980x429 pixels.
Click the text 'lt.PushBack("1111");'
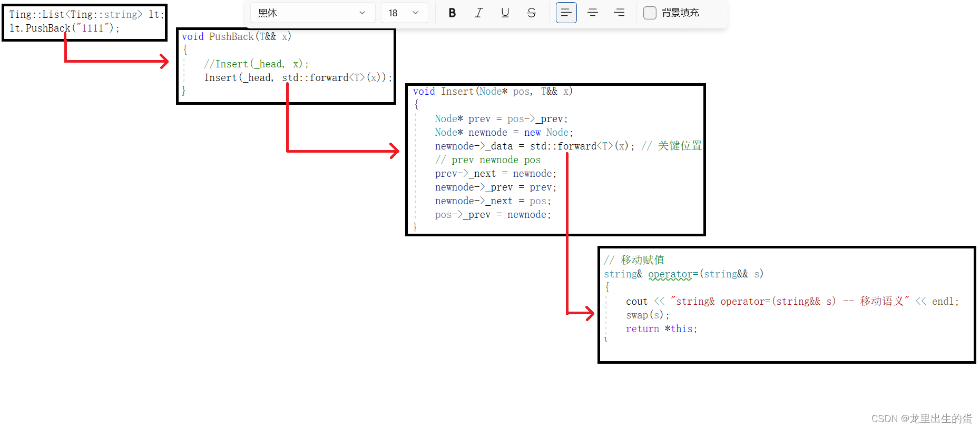[64, 28]
